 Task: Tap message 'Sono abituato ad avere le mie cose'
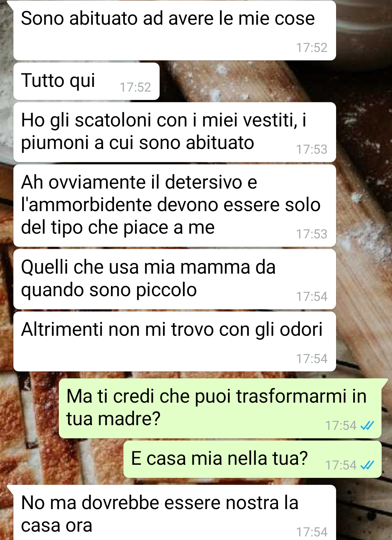click(x=175, y=31)
